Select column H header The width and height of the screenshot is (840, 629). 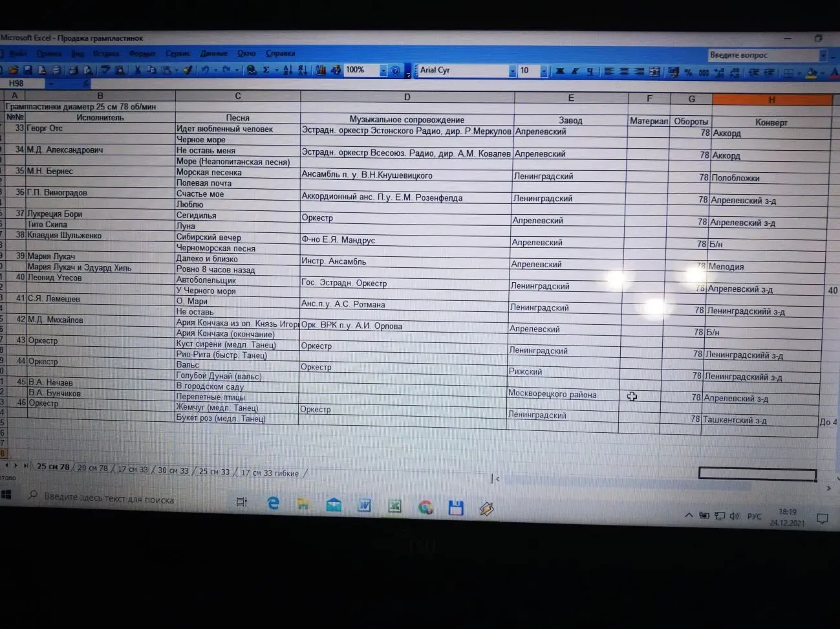pyautogui.click(x=771, y=100)
